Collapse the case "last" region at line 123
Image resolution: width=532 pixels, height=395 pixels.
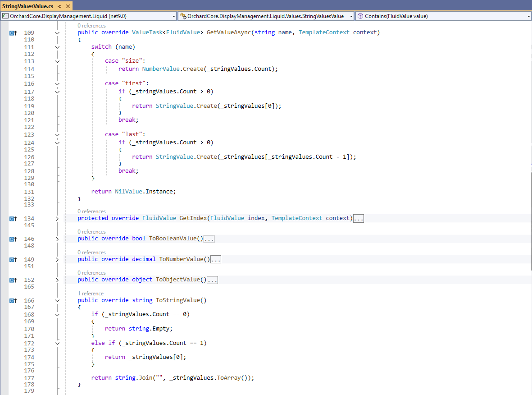[x=57, y=135]
